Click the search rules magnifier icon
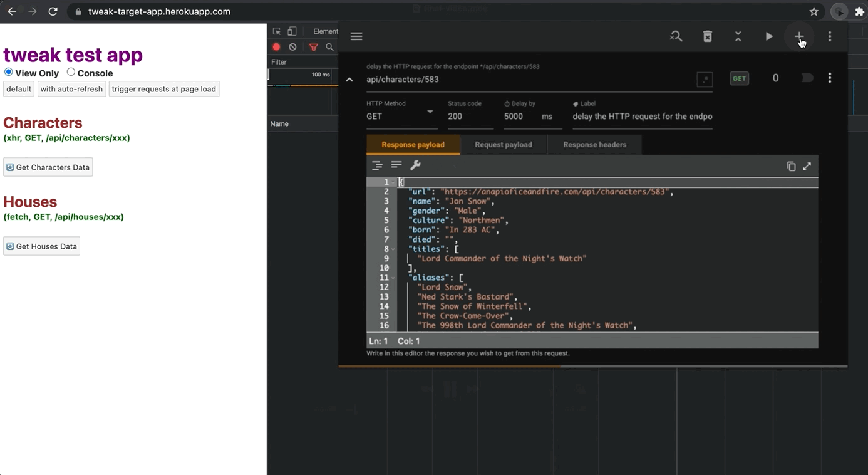Screen dimensions: 868x475 coord(676,36)
